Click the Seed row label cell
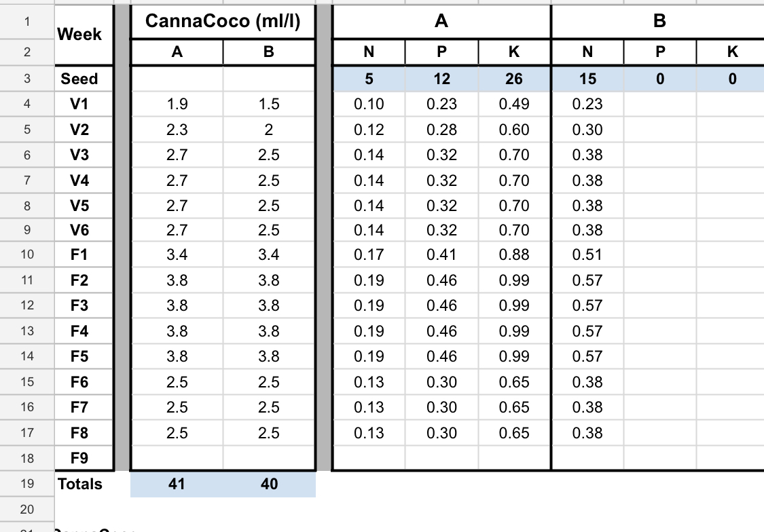 click(79, 79)
